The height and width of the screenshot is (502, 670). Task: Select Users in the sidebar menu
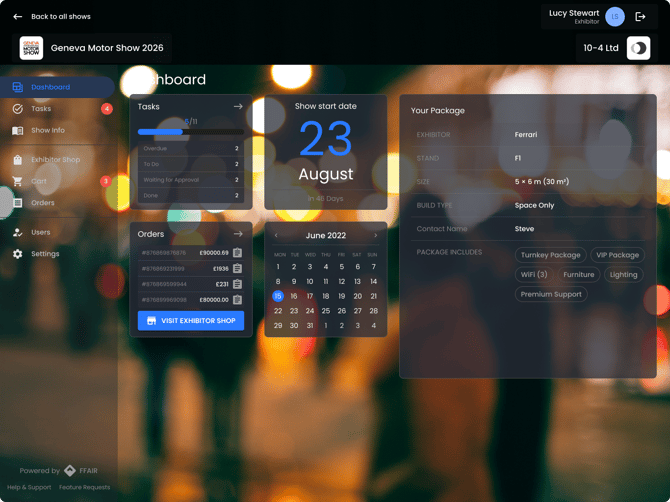coord(40,232)
